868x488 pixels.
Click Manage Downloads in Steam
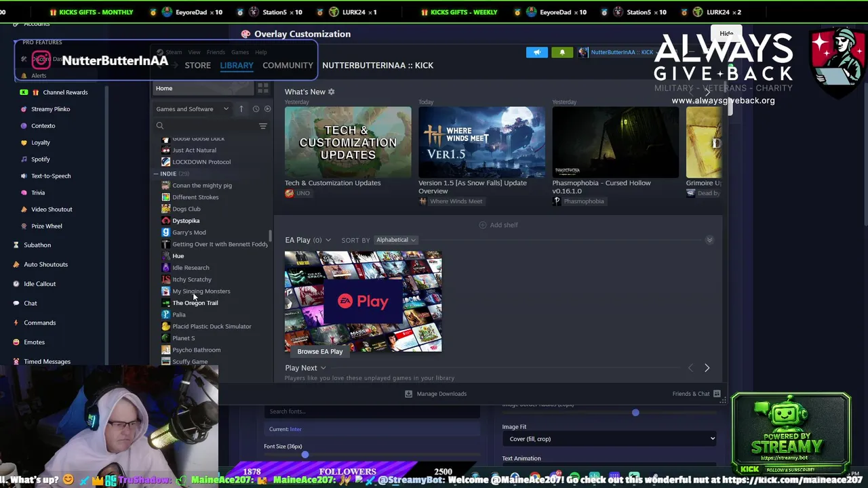(x=435, y=394)
